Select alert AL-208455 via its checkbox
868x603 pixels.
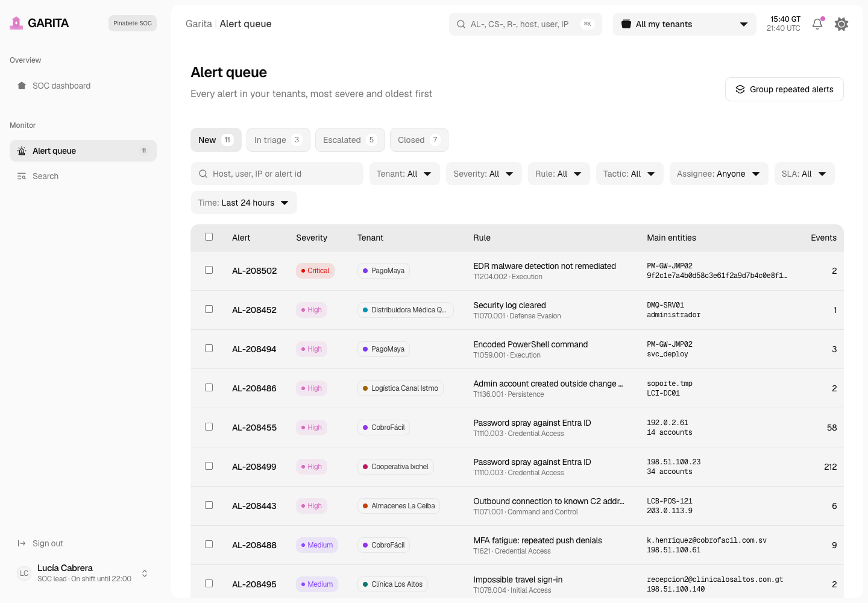point(209,427)
